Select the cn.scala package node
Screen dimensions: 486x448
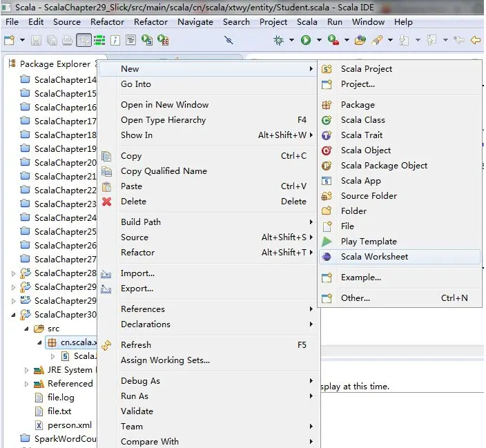72,342
